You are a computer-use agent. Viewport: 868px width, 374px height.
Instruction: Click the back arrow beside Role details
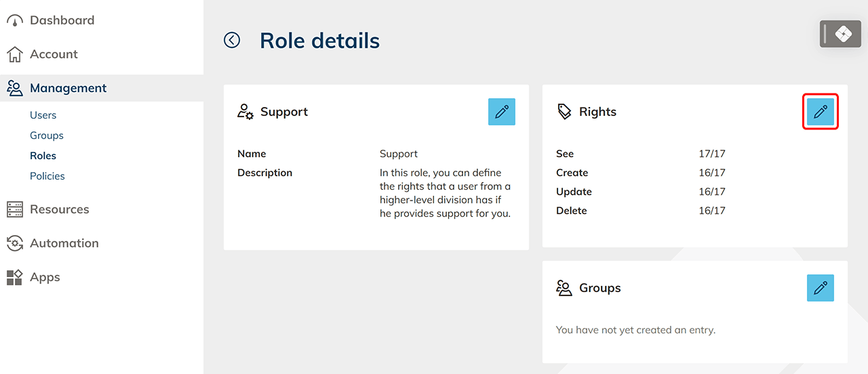point(232,41)
